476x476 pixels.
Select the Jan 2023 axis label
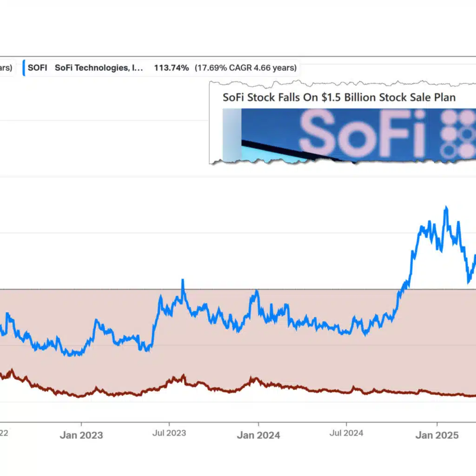[81, 435]
